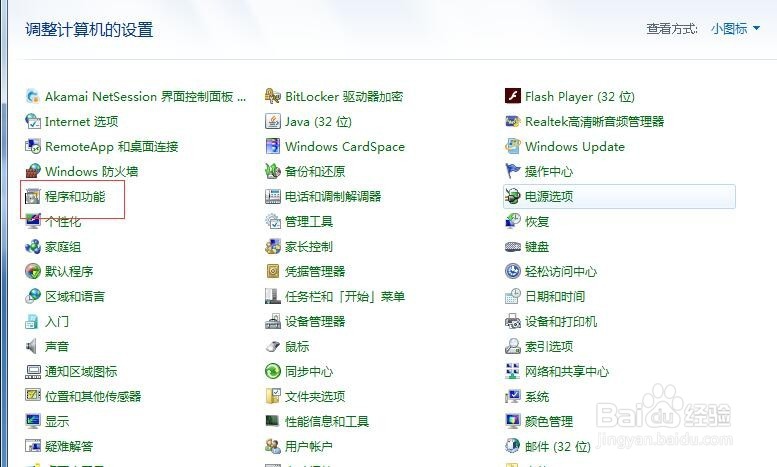Open the 性能信息和工具 link
This screenshot has height=467, width=777.
pyautogui.click(x=327, y=421)
